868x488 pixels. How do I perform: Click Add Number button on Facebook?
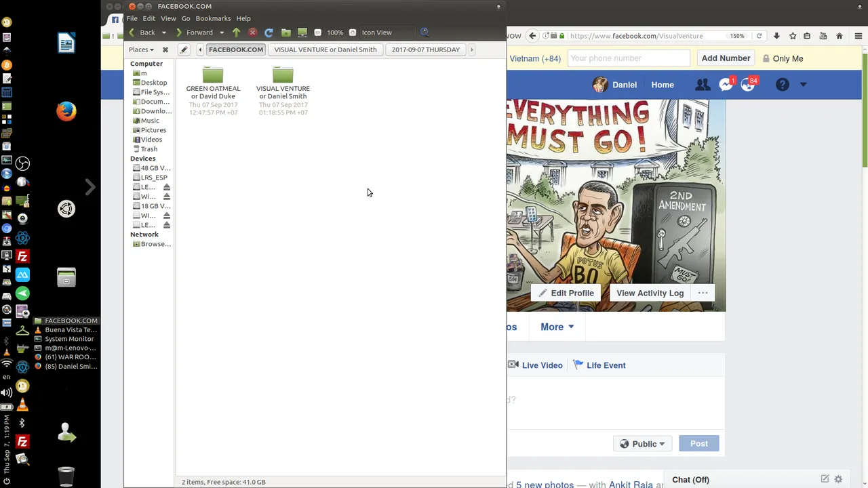[726, 58]
